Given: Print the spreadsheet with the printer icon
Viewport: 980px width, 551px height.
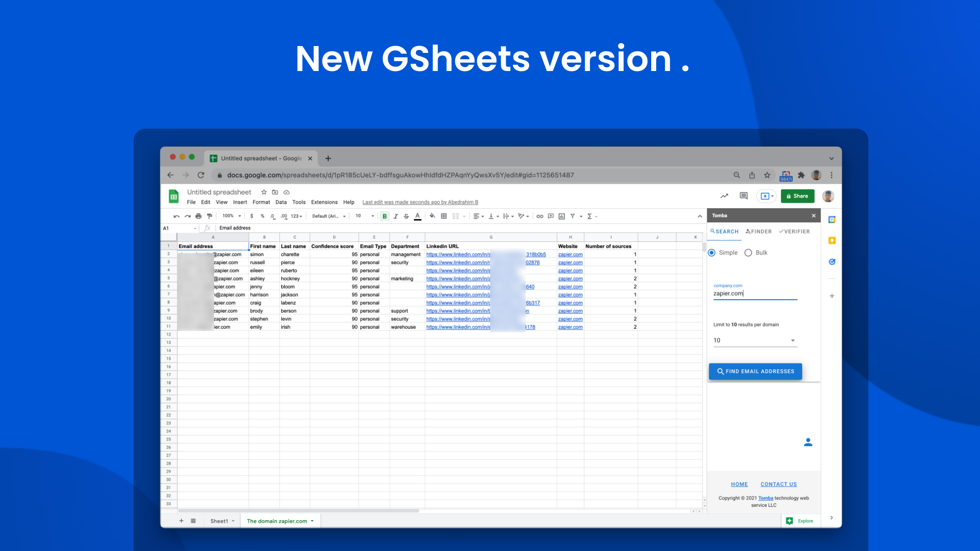Looking at the screenshot, I should pos(198,216).
